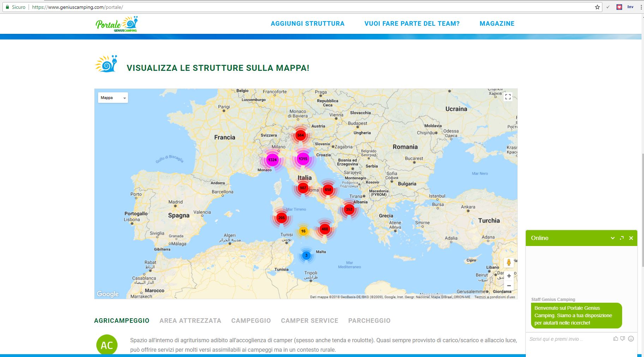The height and width of the screenshot is (357, 644).
Task: Open Vuoi fare parte del team page
Action: pyautogui.click(x=412, y=24)
